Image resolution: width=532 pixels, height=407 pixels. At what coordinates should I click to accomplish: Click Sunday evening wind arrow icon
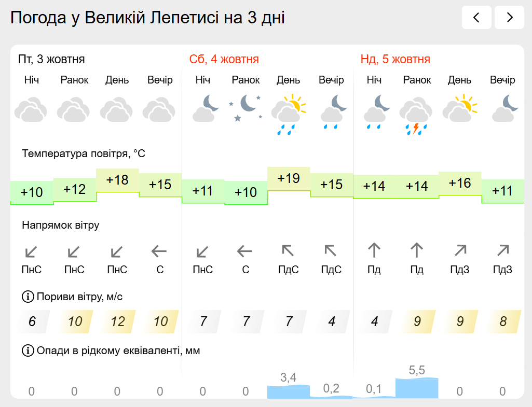(x=502, y=251)
